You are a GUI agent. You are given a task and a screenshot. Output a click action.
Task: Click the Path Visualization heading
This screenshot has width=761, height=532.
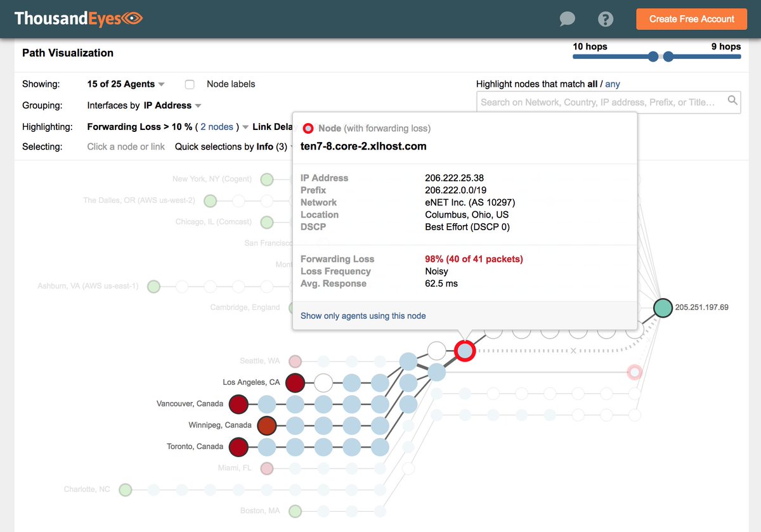pos(68,53)
